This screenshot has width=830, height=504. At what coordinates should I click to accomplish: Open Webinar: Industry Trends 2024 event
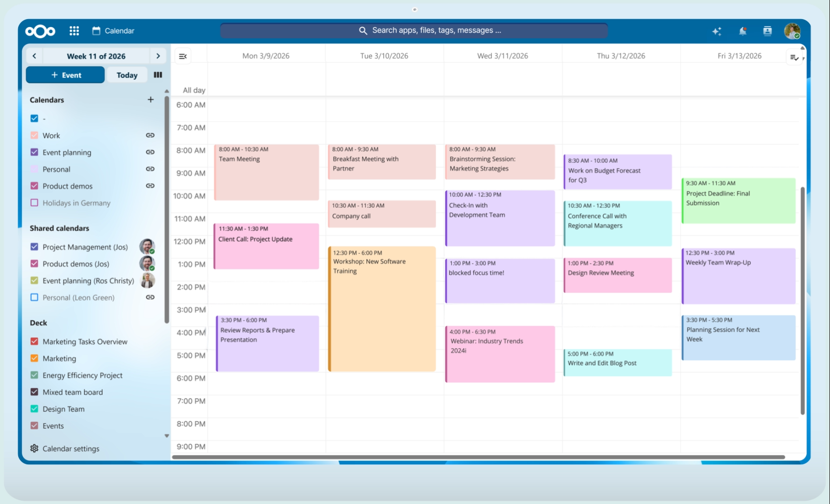pos(500,354)
